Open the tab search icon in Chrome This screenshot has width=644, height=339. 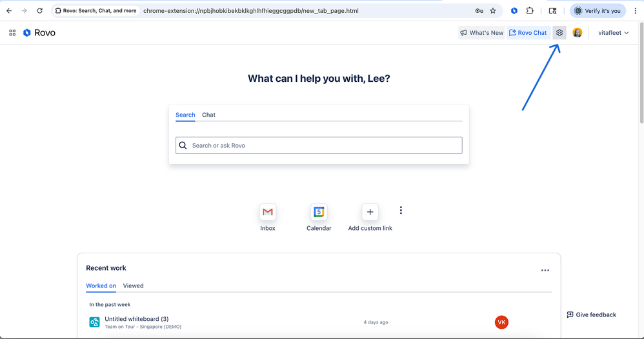pos(553,11)
